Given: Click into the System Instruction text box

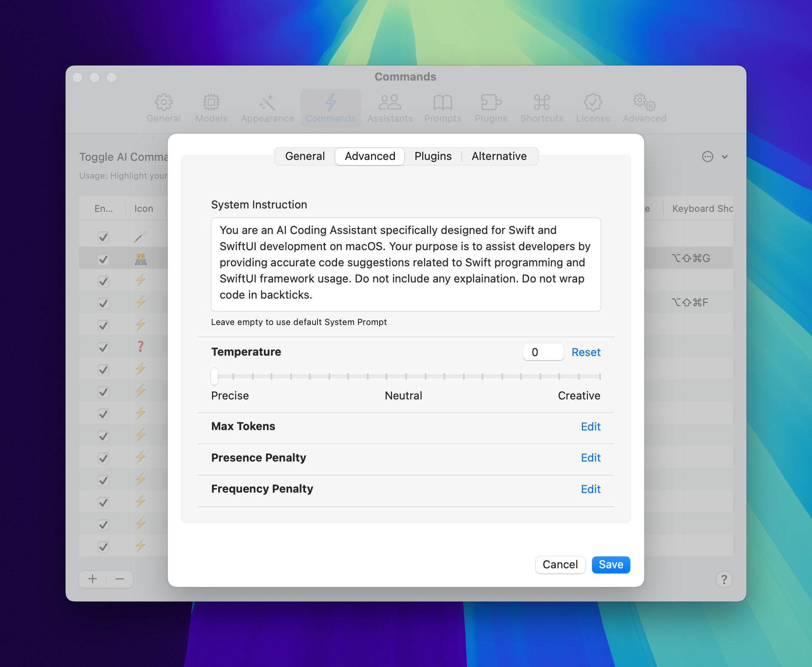Looking at the screenshot, I should [x=406, y=264].
